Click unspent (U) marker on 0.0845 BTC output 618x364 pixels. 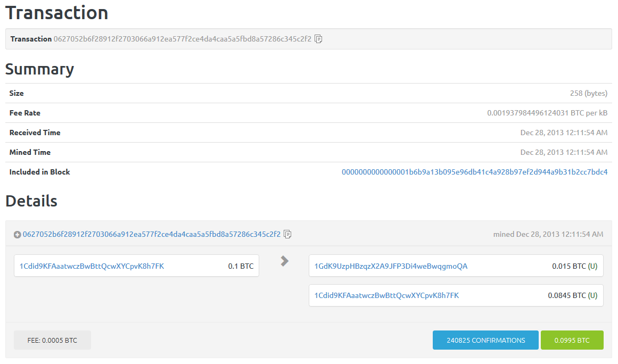click(x=592, y=295)
